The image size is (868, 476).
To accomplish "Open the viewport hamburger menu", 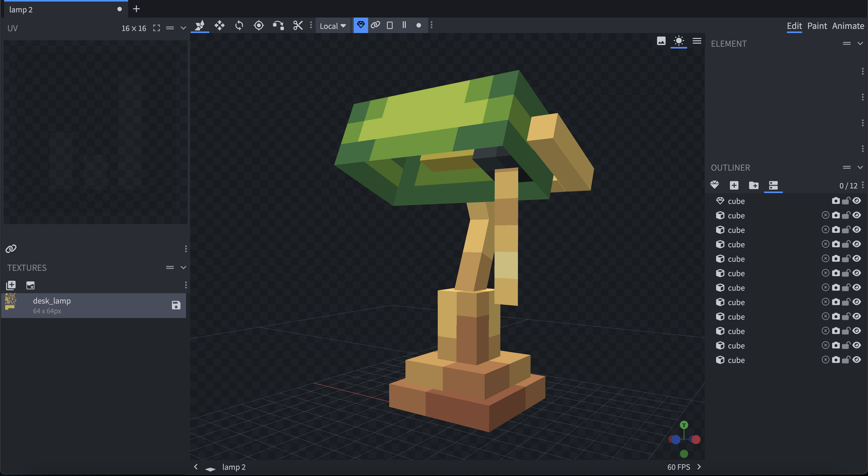I will [697, 41].
